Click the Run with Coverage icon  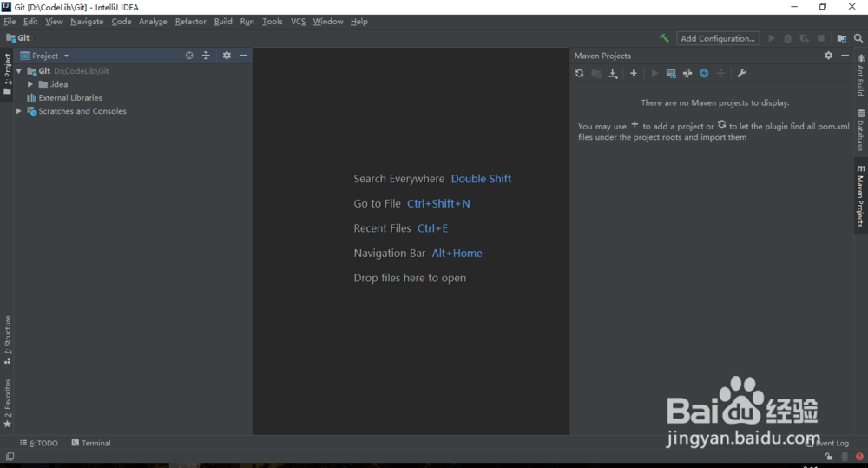805,38
